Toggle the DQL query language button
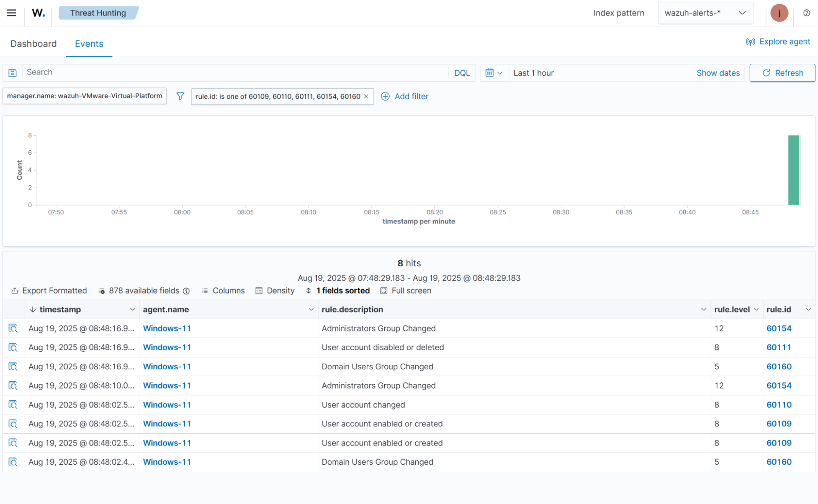 (462, 73)
